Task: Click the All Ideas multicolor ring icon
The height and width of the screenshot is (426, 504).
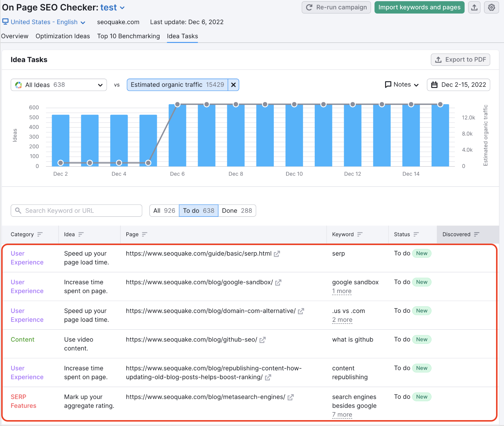Action: 19,85
